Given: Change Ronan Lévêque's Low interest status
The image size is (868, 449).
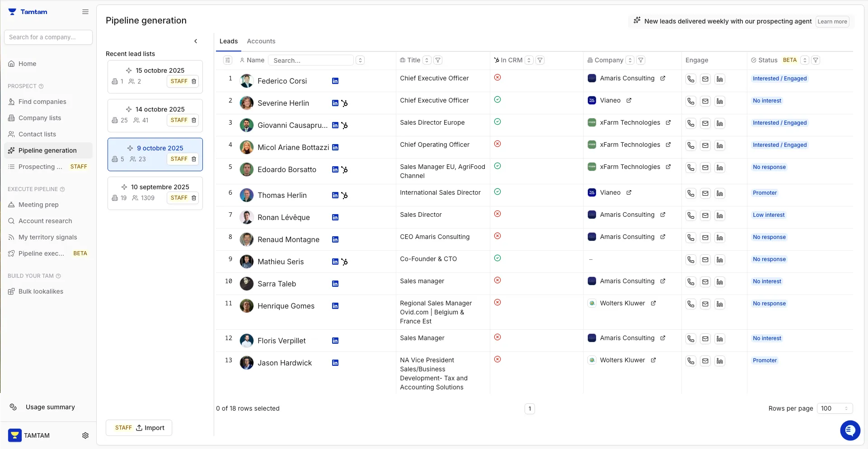Looking at the screenshot, I should [769, 215].
